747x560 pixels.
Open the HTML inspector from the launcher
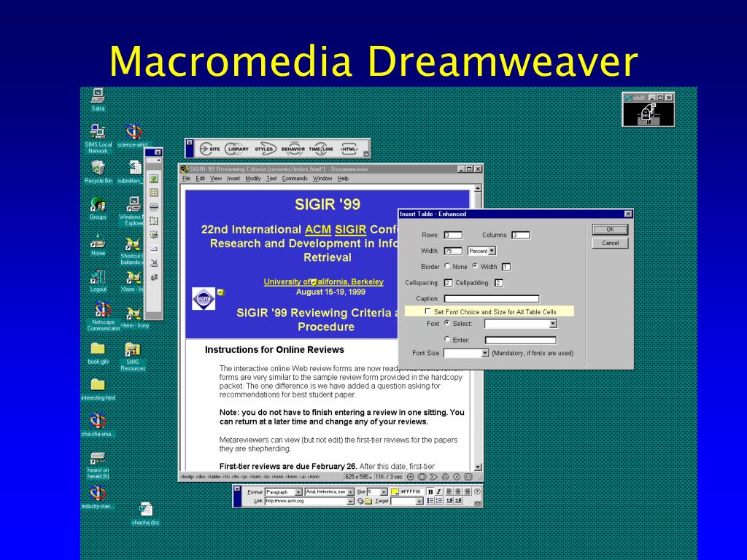pyautogui.click(x=349, y=149)
